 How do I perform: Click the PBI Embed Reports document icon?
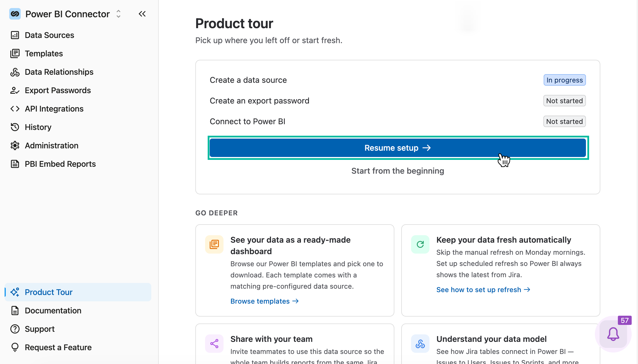click(x=15, y=164)
